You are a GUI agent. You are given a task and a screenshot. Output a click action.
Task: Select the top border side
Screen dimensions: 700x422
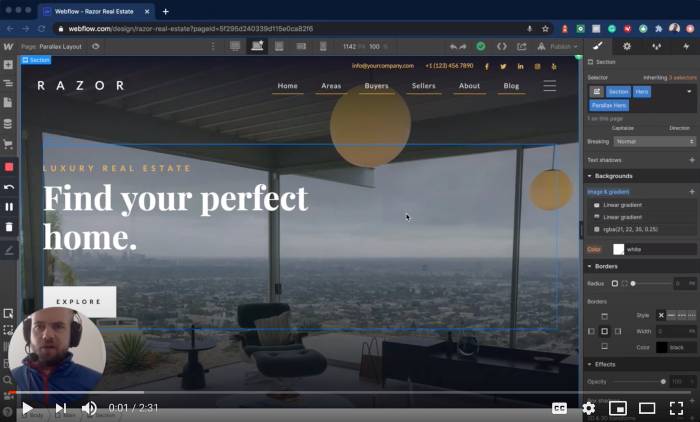[x=604, y=316]
